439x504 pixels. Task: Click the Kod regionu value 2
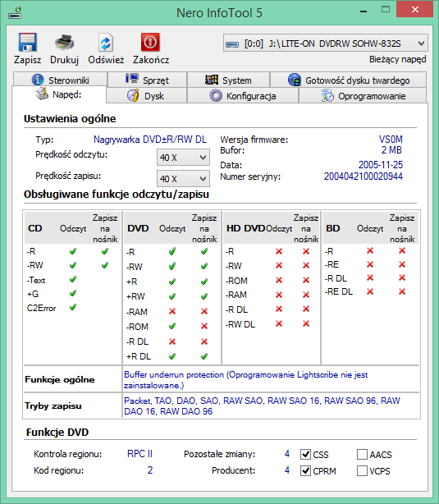pos(150,470)
